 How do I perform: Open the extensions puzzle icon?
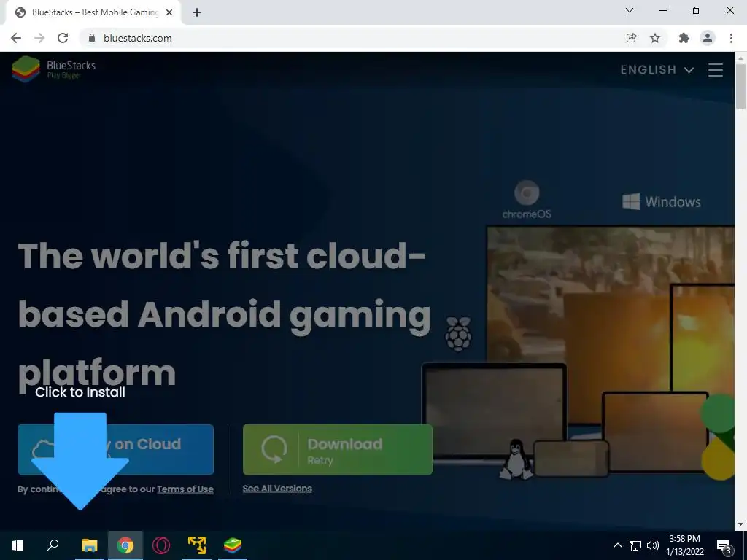(684, 38)
